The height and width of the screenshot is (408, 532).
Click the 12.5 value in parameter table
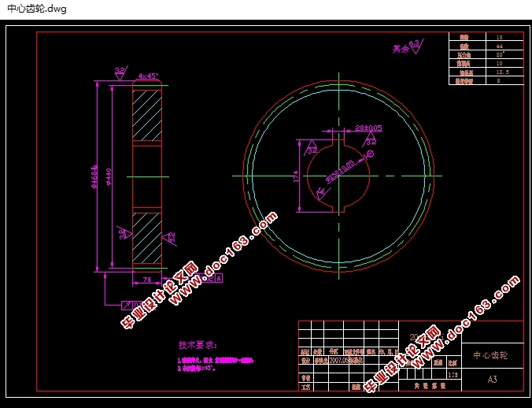click(502, 72)
